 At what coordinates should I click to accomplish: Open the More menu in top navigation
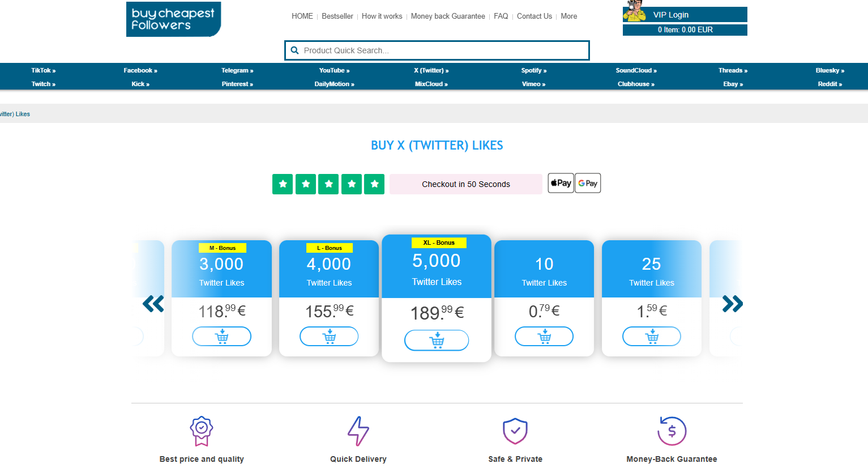[568, 16]
